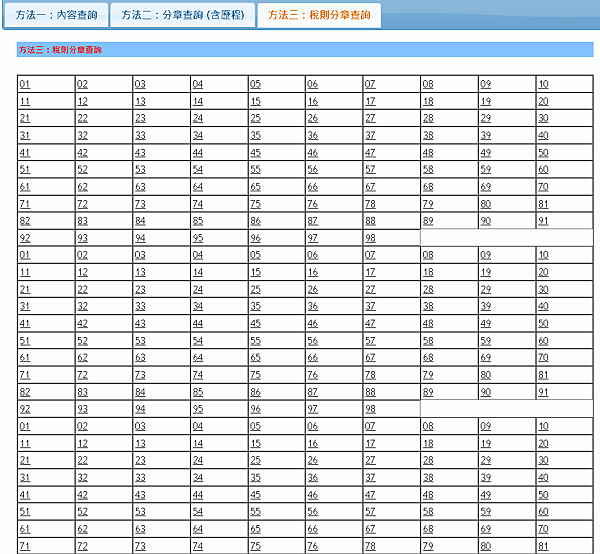The height and width of the screenshot is (554, 600).
Task: Select the 方法三：稅則分章查詢 tab
Action: [319, 15]
